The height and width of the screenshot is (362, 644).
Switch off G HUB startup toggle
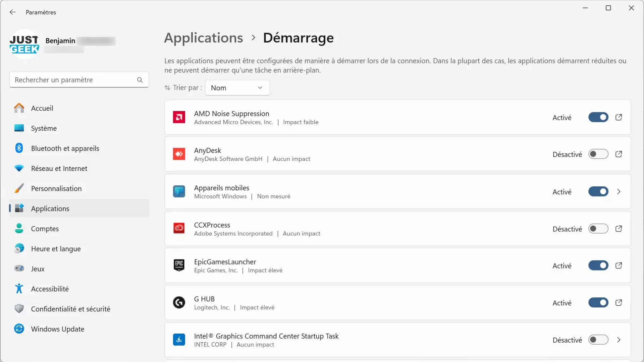(598, 303)
